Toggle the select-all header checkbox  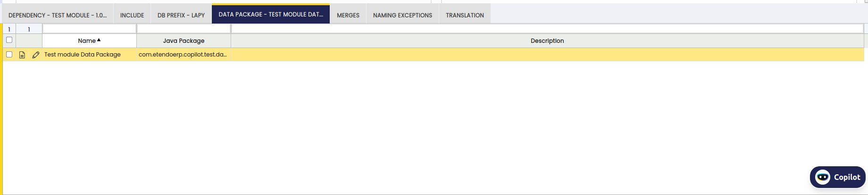click(9, 40)
